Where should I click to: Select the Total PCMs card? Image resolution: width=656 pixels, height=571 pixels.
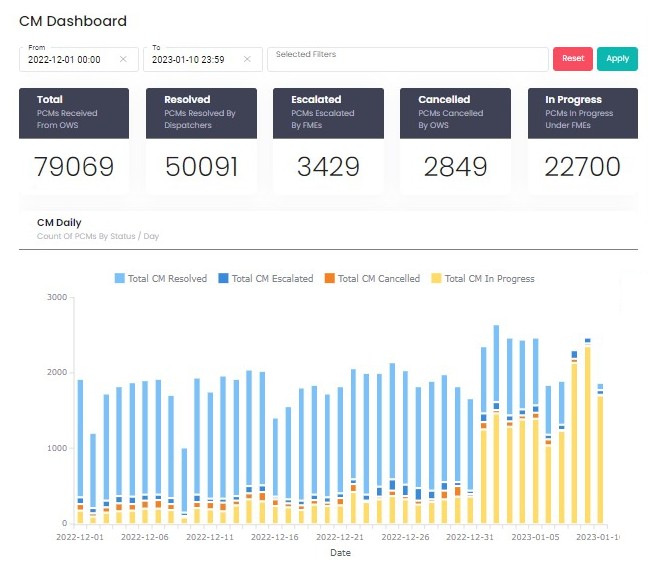pos(74,141)
